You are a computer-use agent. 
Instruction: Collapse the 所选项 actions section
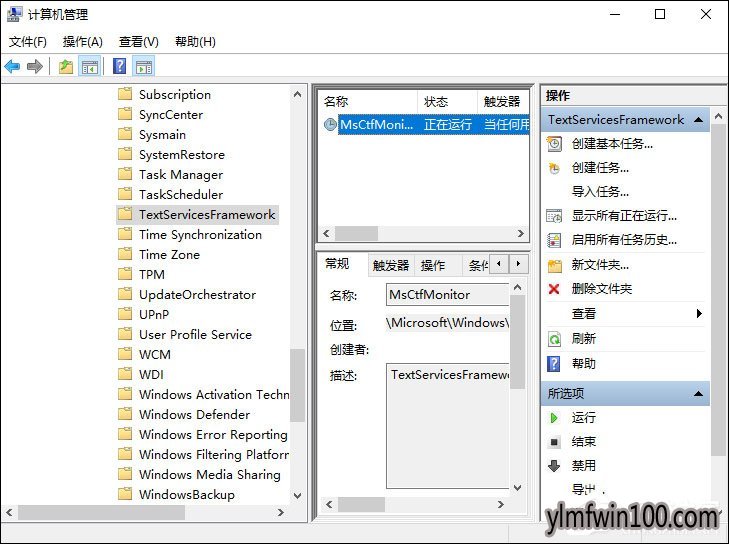click(699, 394)
